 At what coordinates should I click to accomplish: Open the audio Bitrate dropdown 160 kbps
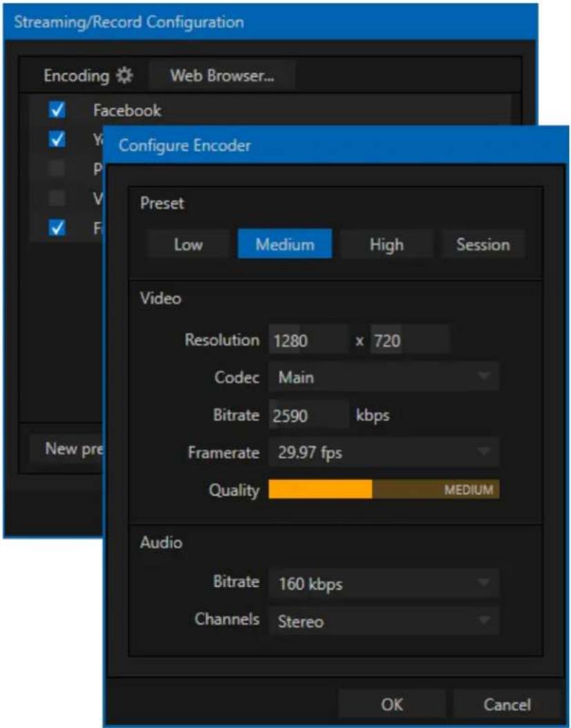tap(384, 583)
